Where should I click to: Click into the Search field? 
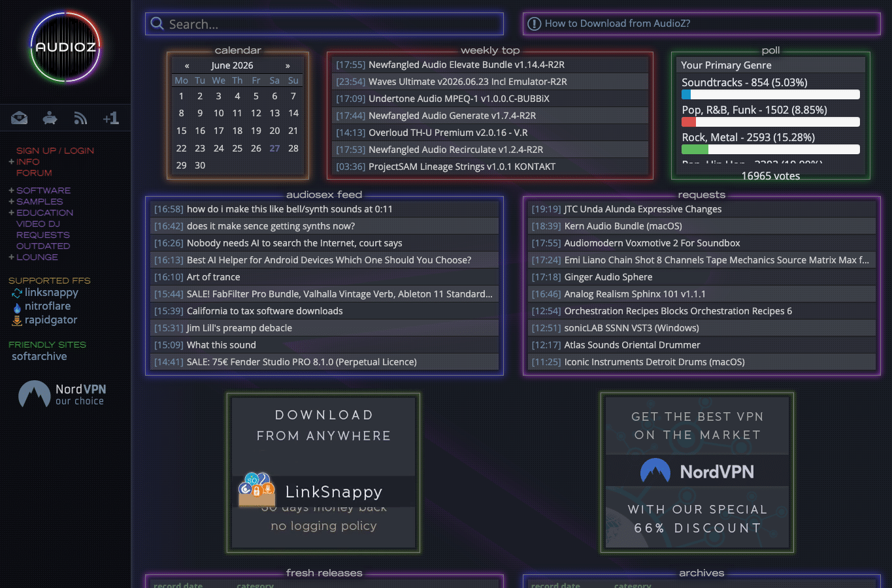tap(324, 24)
